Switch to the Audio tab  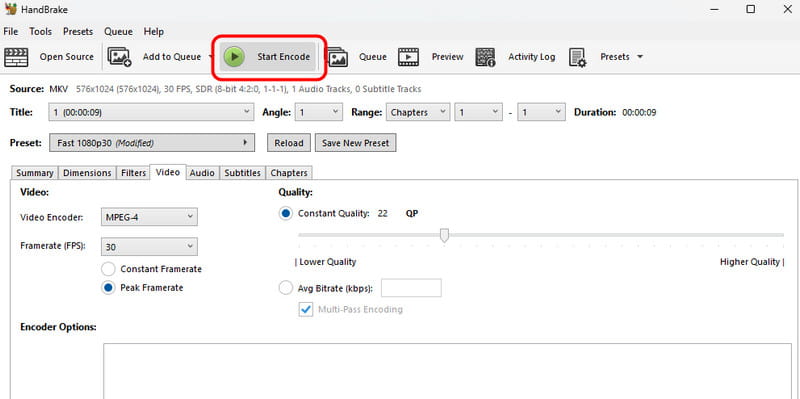pyautogui.click(x=202, y=173)
